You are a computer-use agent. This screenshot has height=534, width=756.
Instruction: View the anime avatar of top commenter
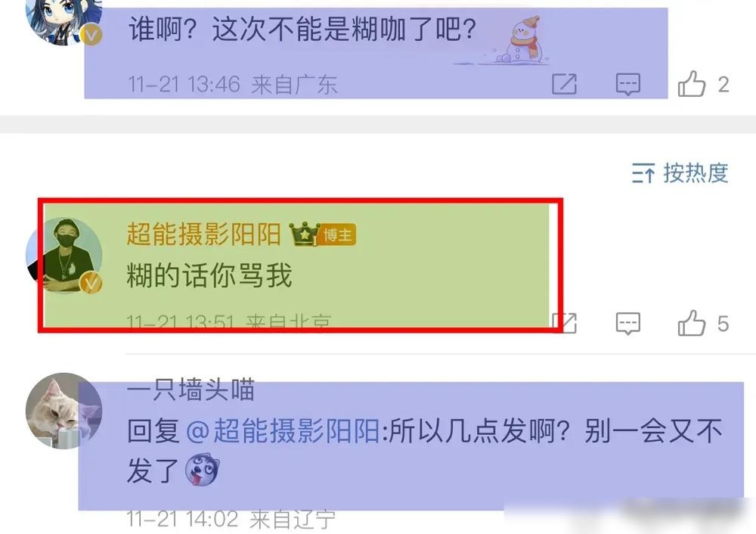pyautogui.click(x=64, y=20)
